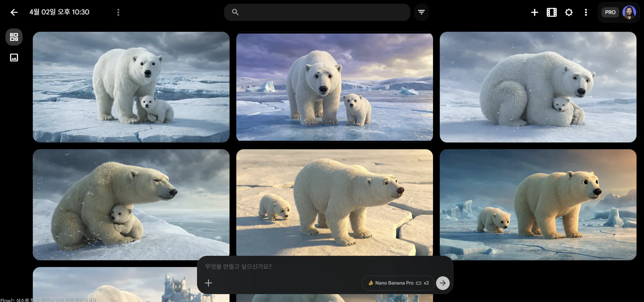Screen dimensions: 644x302
Task: Switch to grid dashboard view
Action: [x=14, y=37]
